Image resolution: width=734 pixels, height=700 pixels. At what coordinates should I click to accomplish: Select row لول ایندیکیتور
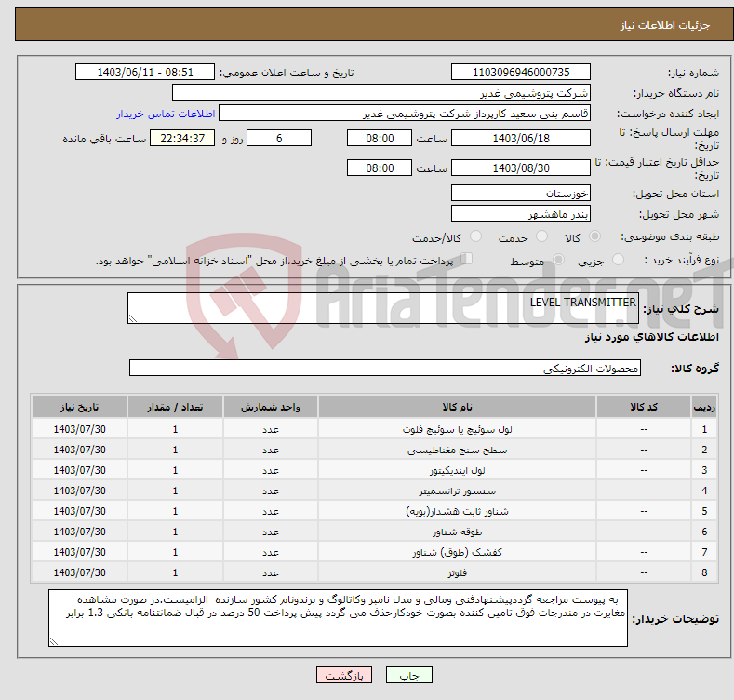tap(374, 470)
